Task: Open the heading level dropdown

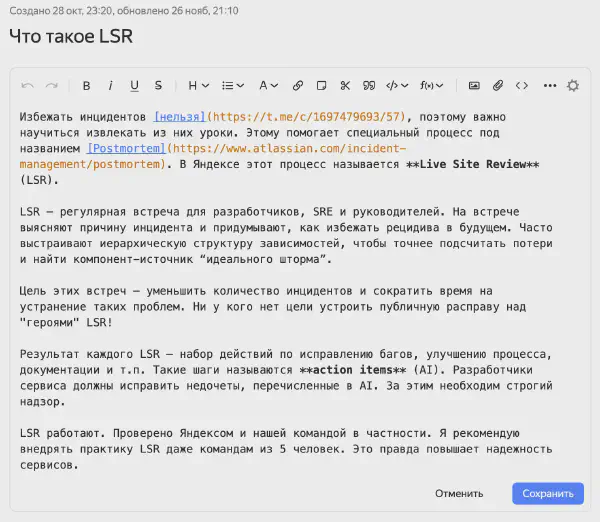Action: click(x=198, y=86)
